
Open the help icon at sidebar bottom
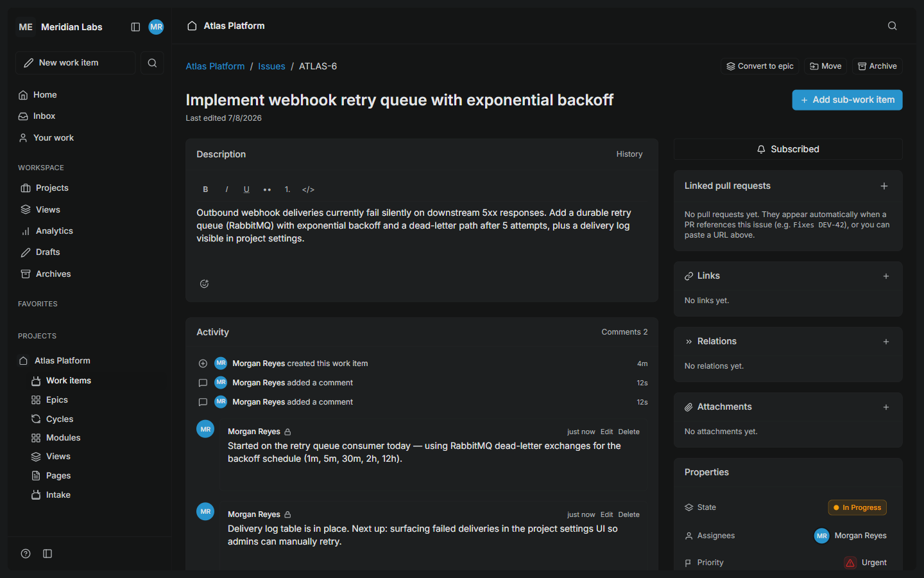(26, 554)
